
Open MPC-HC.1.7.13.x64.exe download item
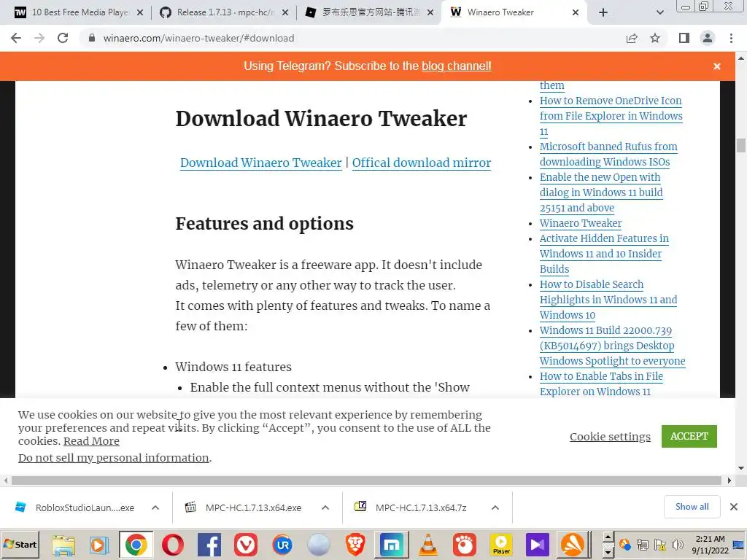[x=245, y=507]
